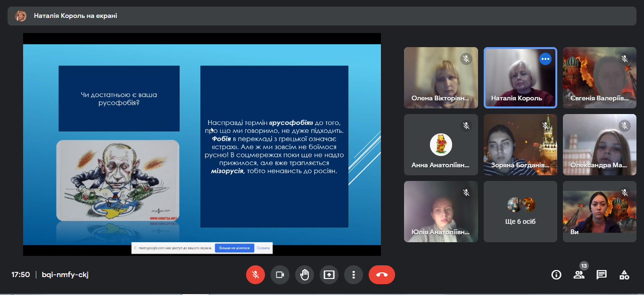Screen dimensions: 644x295
Task: Click presenter avatar beside 'Наталія Король на екрані'
Action: (x=21, y=16)
